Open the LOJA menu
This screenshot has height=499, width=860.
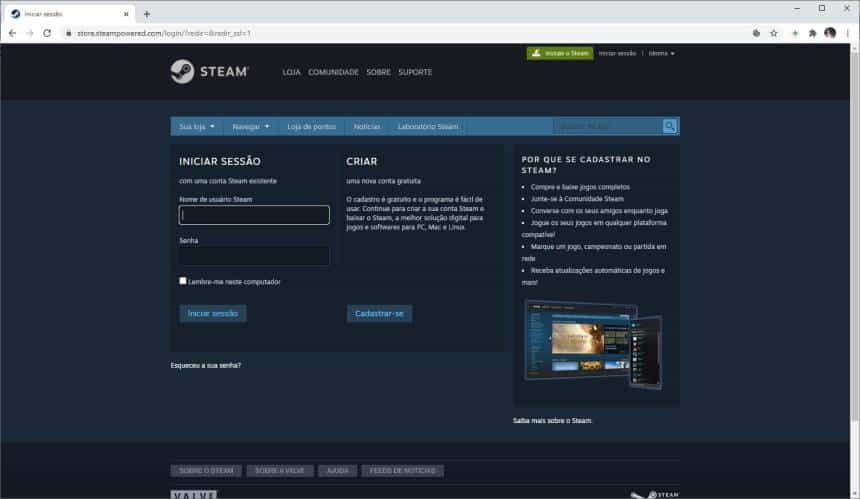[291, 72]
